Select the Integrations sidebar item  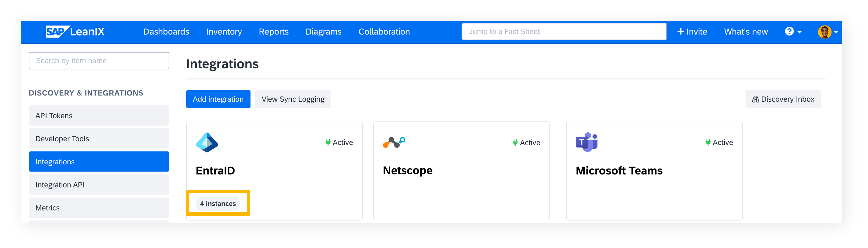99,161
